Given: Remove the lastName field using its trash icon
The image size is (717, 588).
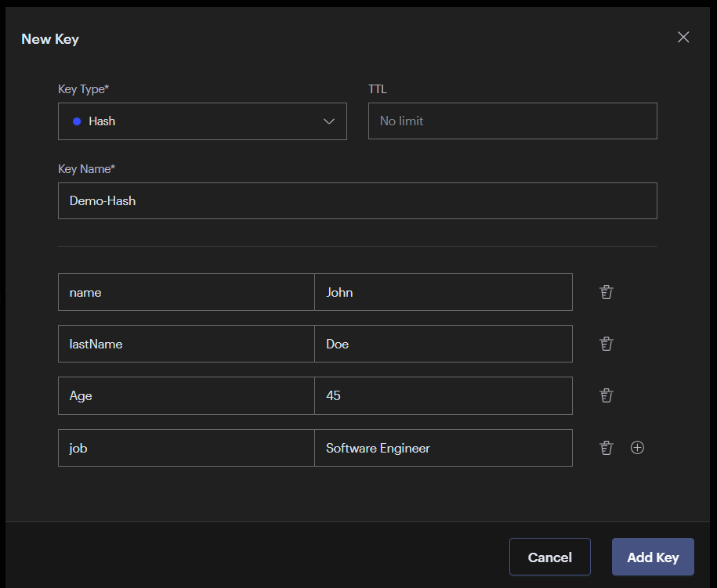Looking at the screenshot, I should click(606, 343).
